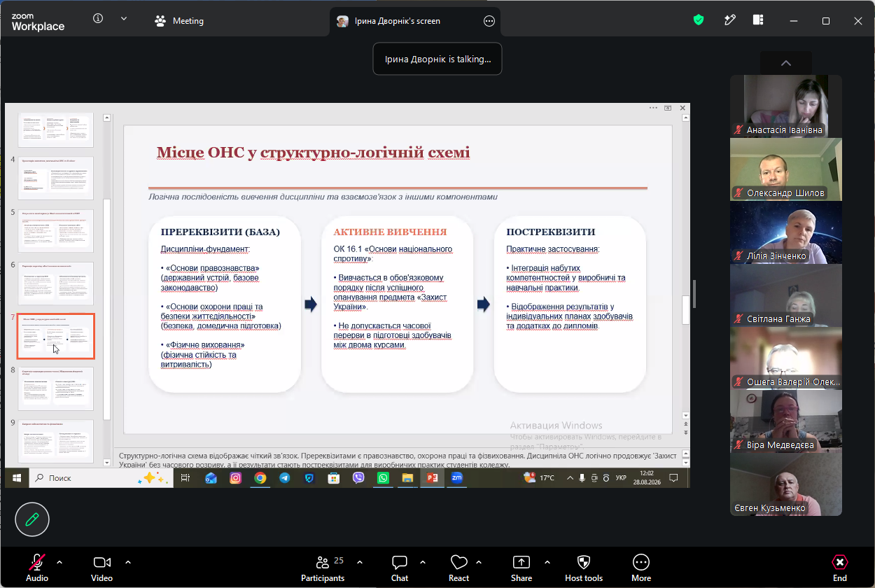The height and width of the screenshot is (588, 875).
Task: Select slide 9 thumbnail
Action: click(55, 441)
